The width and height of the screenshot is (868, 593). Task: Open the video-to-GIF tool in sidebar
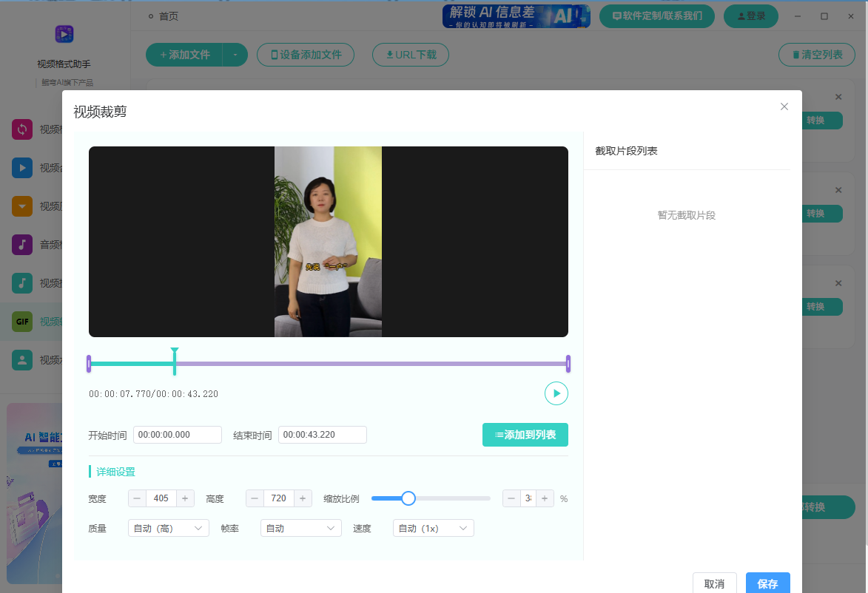pos(22,322)
